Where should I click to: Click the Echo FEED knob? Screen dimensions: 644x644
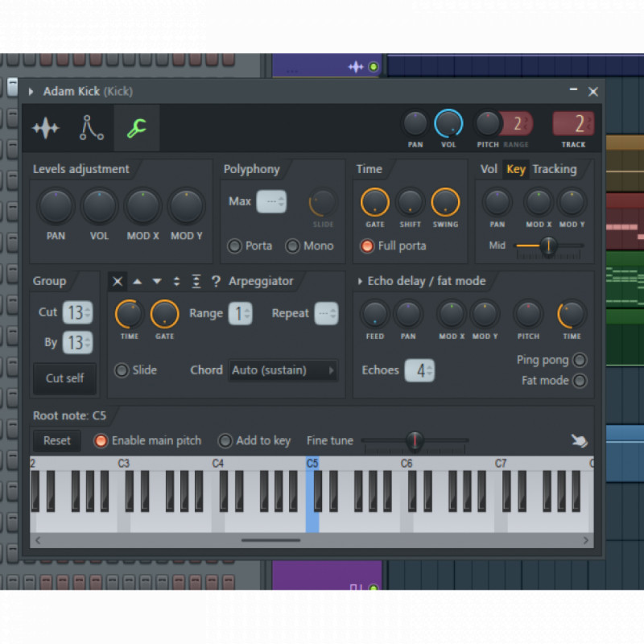click(374, 314)
